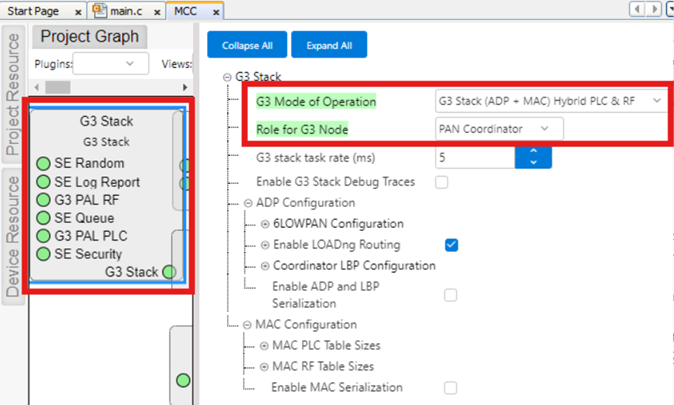674x405 pixels.
Task: Open Role for G3 Node dropdown
Action: (x=498, y=128)
